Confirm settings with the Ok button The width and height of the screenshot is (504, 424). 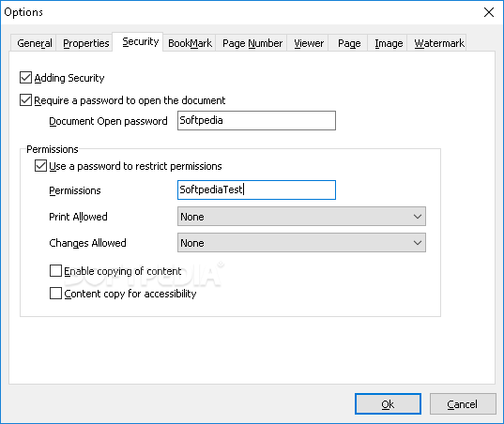coord(388,403)
